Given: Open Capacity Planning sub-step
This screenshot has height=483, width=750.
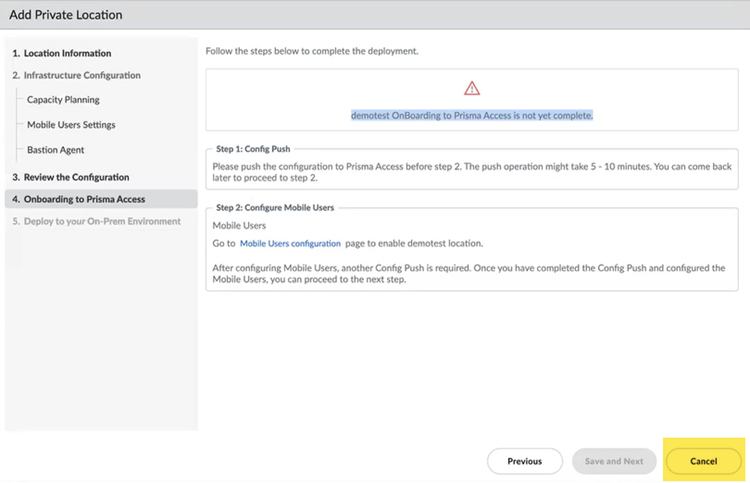Looking at the screenshot, I should [x=63, y=100].
